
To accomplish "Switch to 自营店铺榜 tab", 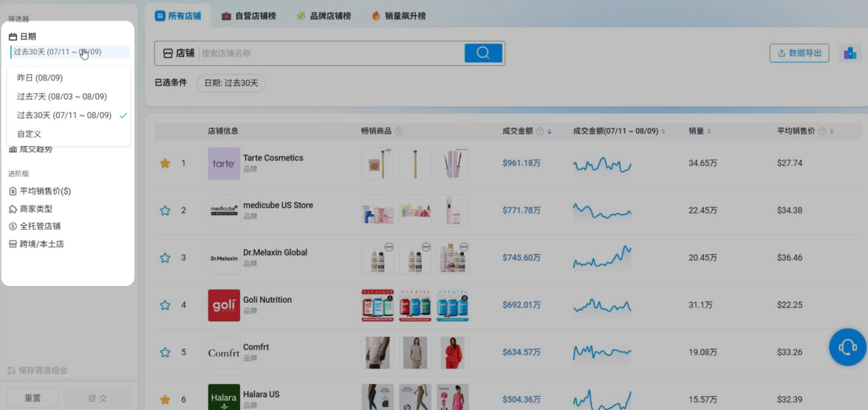I will [x=248, y=16].
